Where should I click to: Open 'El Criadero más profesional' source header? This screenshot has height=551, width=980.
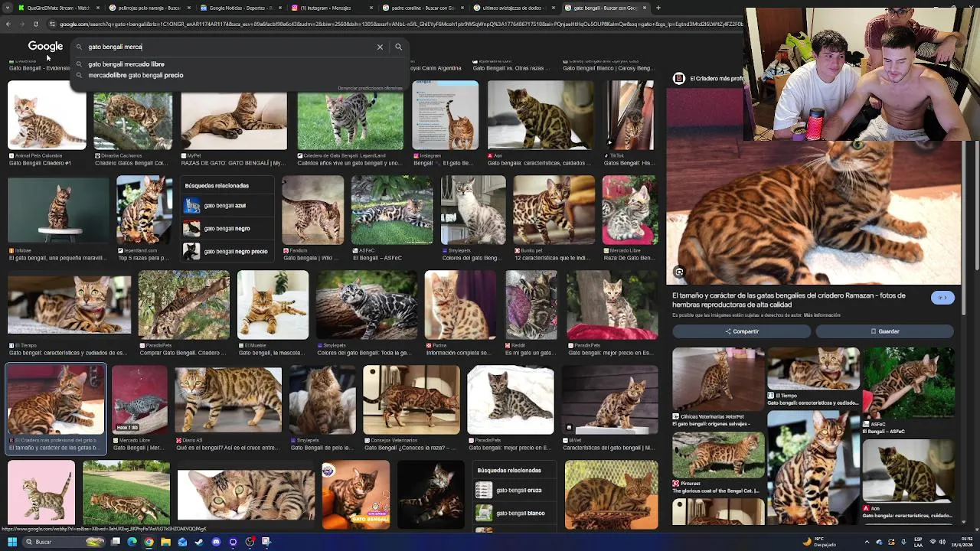[708, 78]
